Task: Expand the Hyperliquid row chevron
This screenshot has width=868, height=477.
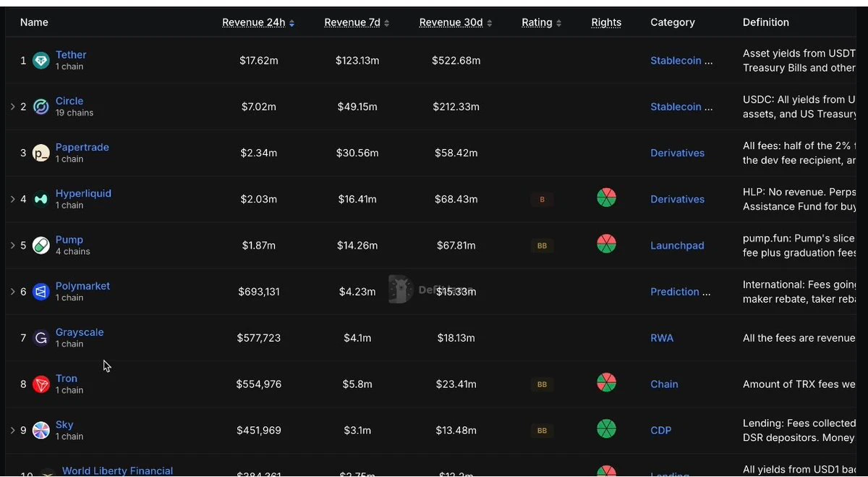Action: (12, 199)
